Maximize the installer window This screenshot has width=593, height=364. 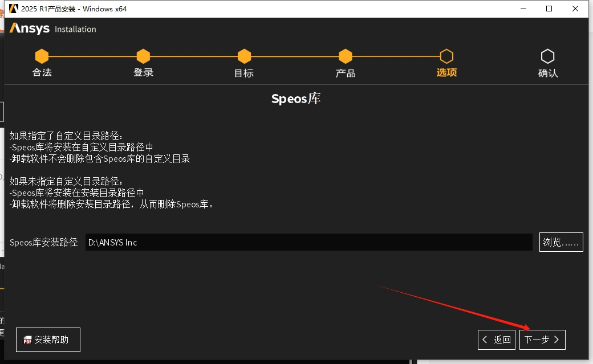tap(549, 9)
